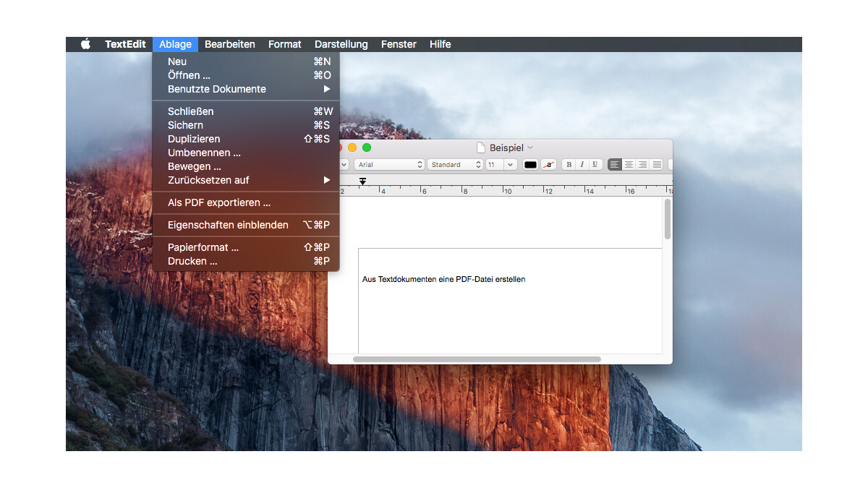Toggle underline formatting
Image resolution: width=868 pixels, height=488 pixels.
point(595,165)
